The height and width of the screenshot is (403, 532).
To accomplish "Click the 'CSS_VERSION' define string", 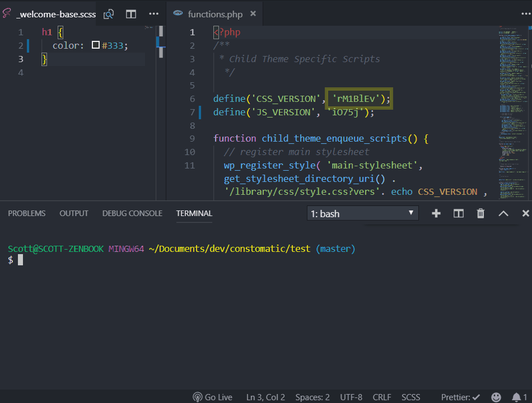I will tap(286, 99).
